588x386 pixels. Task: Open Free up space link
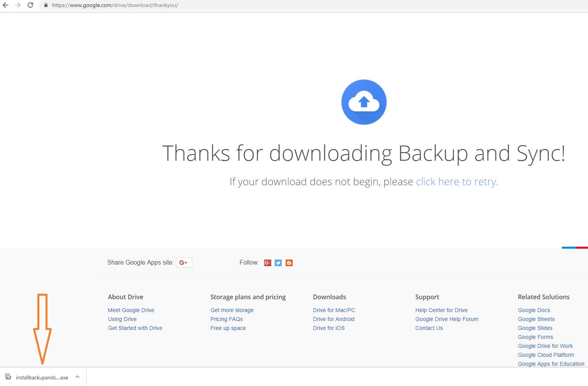228,328
